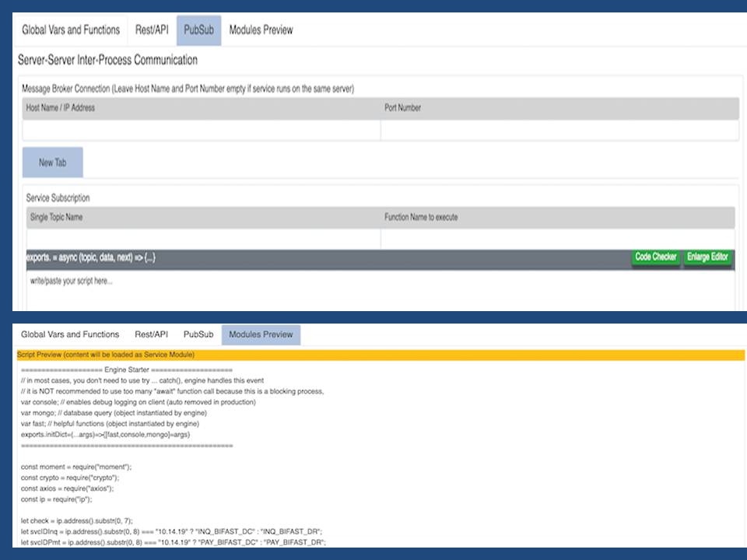Focus the Function Name to execute field
This screenshot has height=560, width=747.
coord(557,239)
